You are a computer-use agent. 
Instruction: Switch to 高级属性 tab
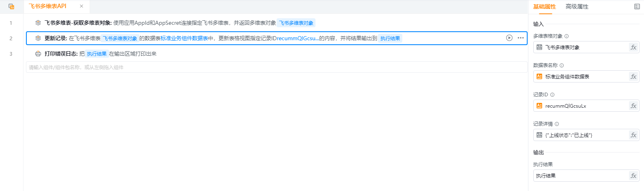click(577, 7)
